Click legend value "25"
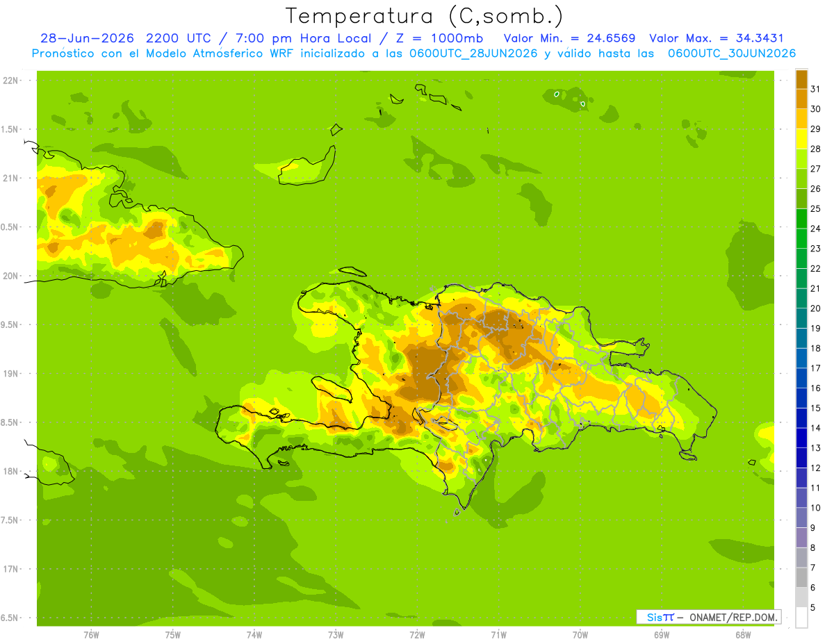834x644 pixels. [x=815, y=208]
